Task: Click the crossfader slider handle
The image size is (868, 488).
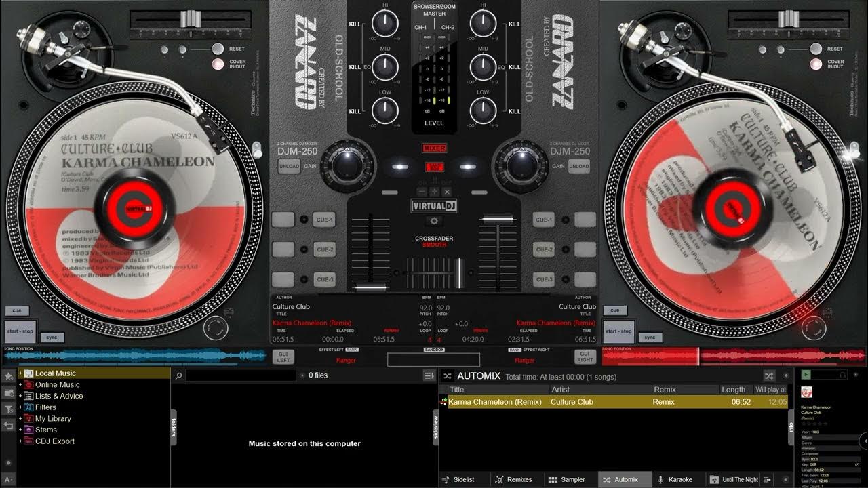Action: (x=459, y=272)
